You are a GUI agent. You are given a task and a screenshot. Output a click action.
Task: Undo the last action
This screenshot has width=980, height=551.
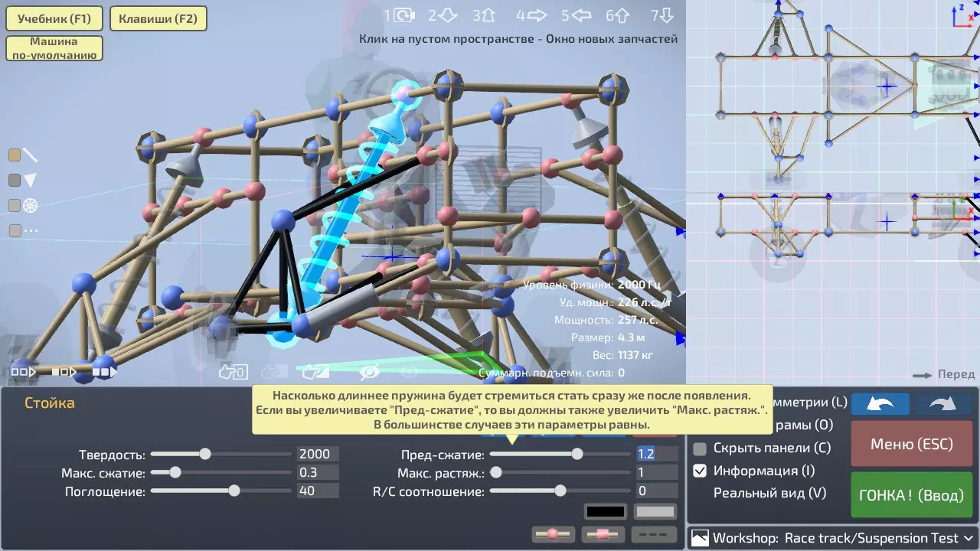click(x=880, y=403)
